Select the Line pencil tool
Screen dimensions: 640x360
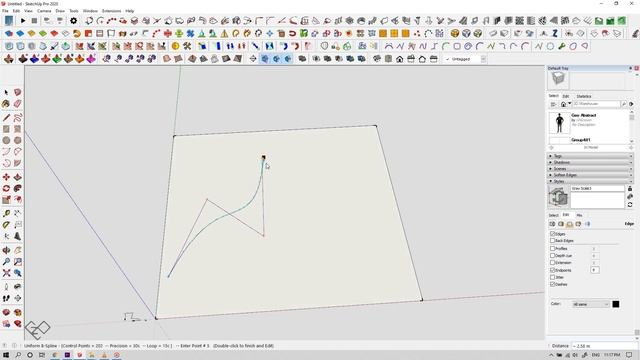pyautogui.click(x=6, y=118)
